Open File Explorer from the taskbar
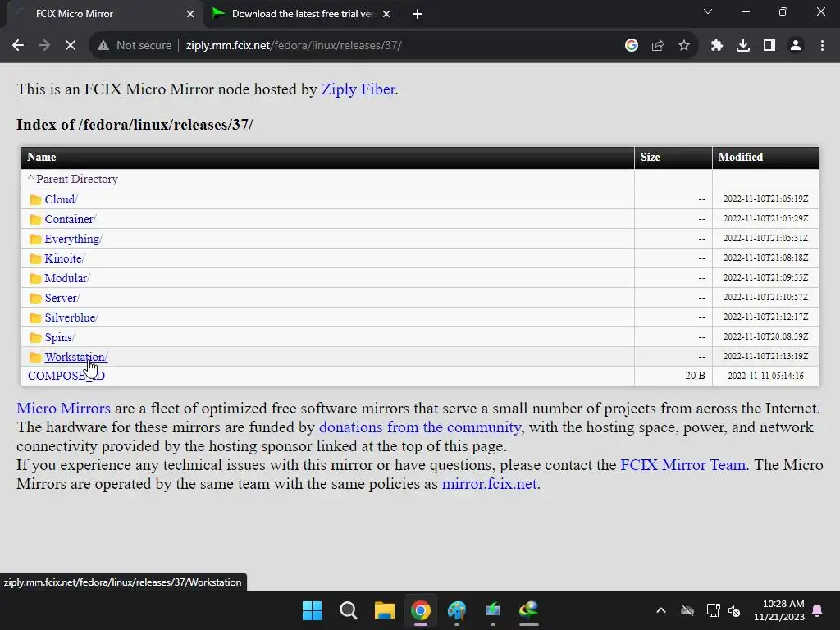This screenshot has height=630, width=840. (384, 610)
